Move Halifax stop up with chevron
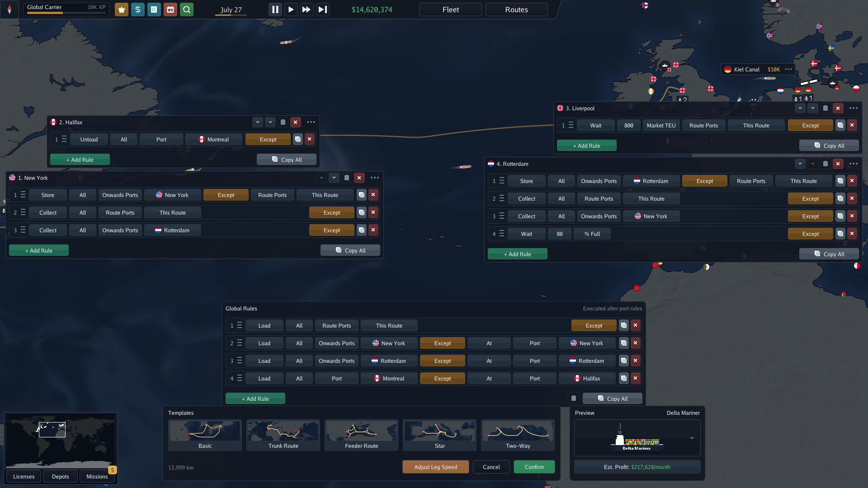 (258, 122)
